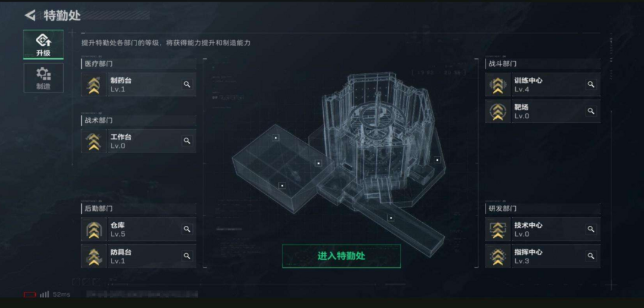Click the 指挥中心 chevron level badge
The height and width of the screenshot is (308, 644).
tap(498, 256)
